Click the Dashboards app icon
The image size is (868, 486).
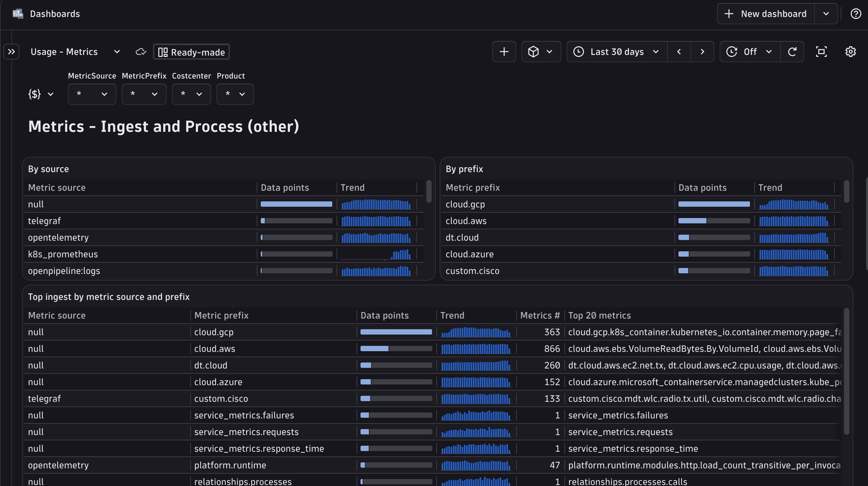pos(18,14)
